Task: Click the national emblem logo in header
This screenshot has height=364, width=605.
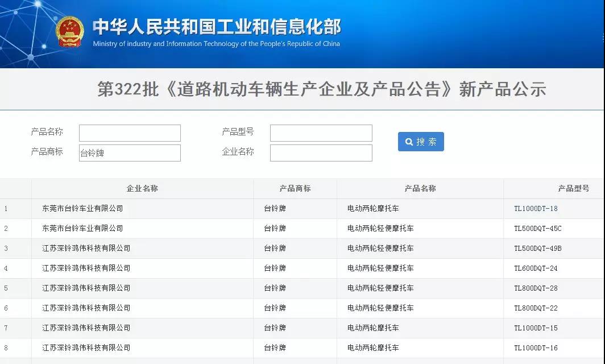Action: coord(70,32)
